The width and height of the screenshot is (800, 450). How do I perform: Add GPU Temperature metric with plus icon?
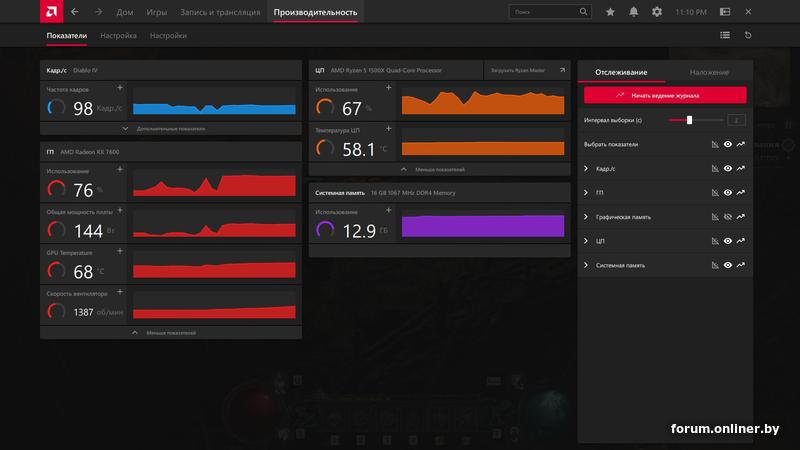[x=120, y=251]
